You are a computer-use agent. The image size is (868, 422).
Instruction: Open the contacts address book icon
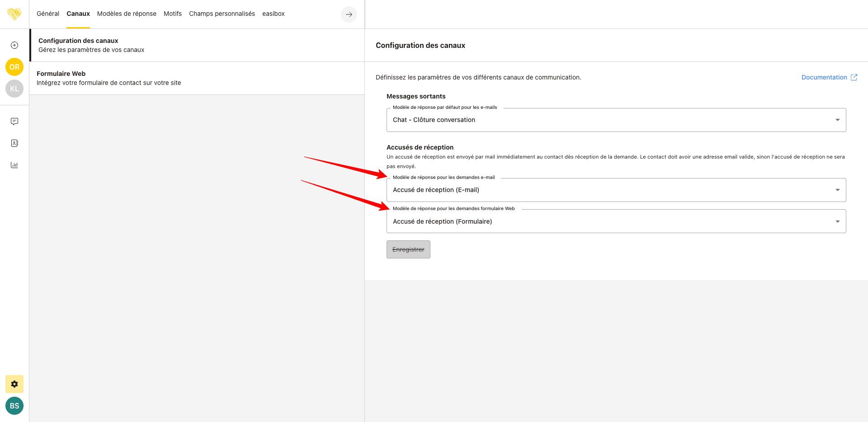(14, 143)
